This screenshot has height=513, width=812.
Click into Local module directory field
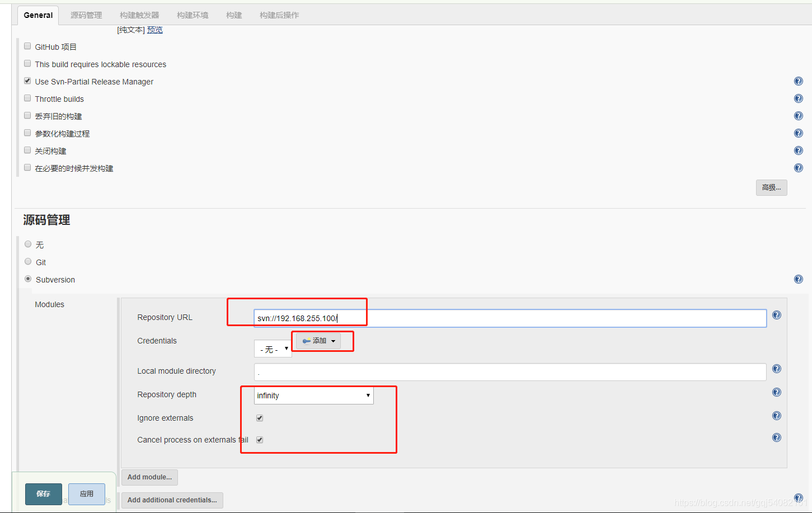click(x=510, y=372)
